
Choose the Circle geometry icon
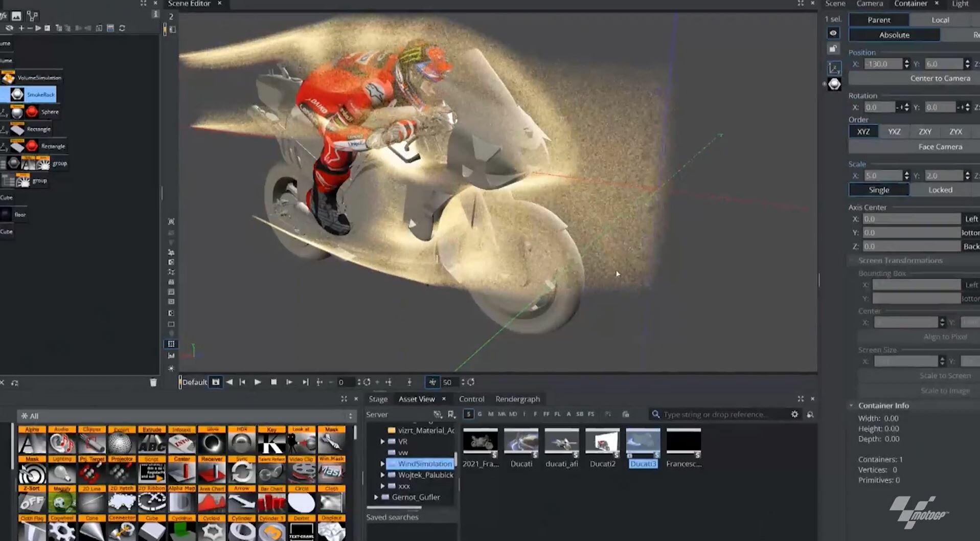coord(302,500)
